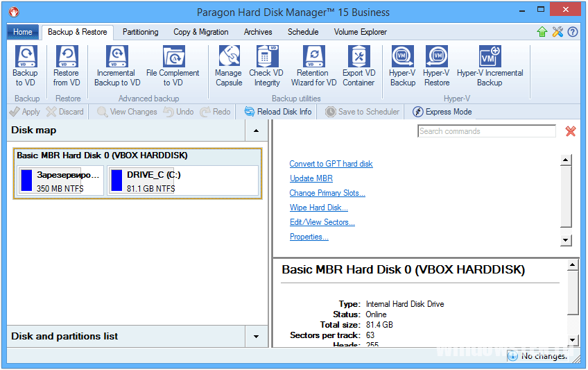Click Convert to GPT hard disk link
The height and width of the screenshot is (370, 588).
pos(331,164)
